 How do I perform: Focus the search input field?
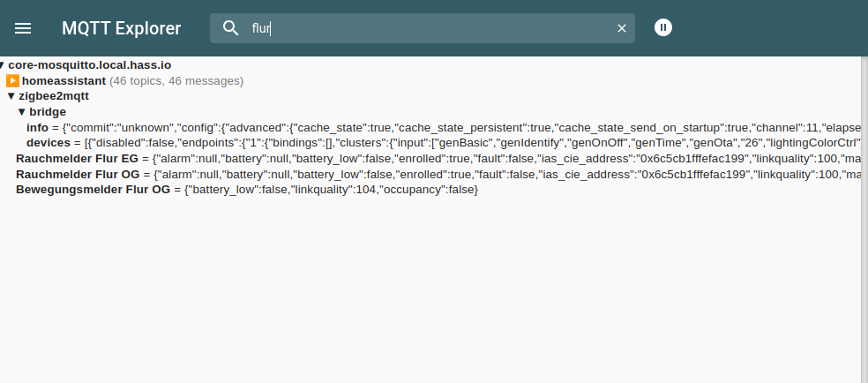coord(423,28)
